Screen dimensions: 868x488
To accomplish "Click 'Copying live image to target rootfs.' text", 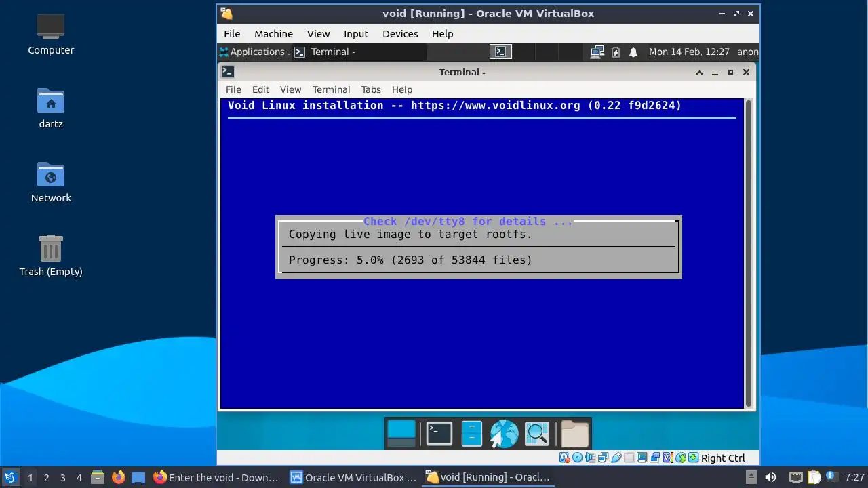I will point(410,235).
